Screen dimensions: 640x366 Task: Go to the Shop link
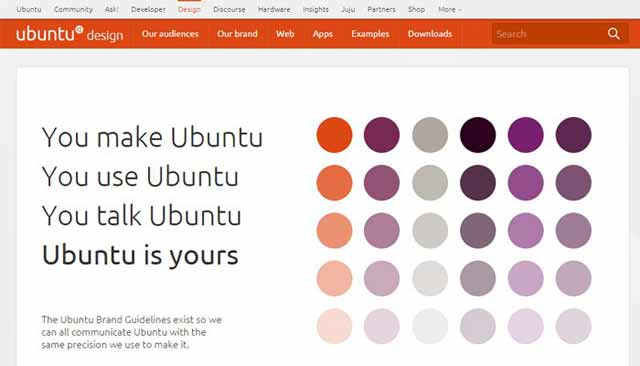[x=416, y=9]
